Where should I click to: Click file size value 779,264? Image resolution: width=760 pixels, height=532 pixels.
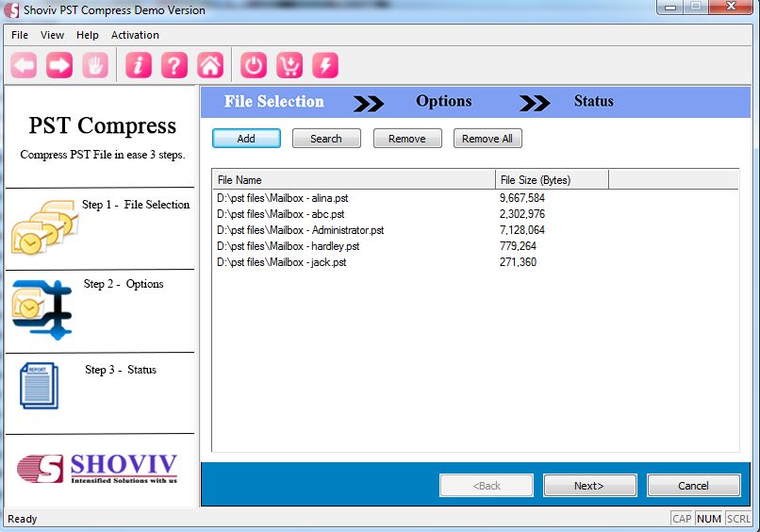(x=518, y=246)
